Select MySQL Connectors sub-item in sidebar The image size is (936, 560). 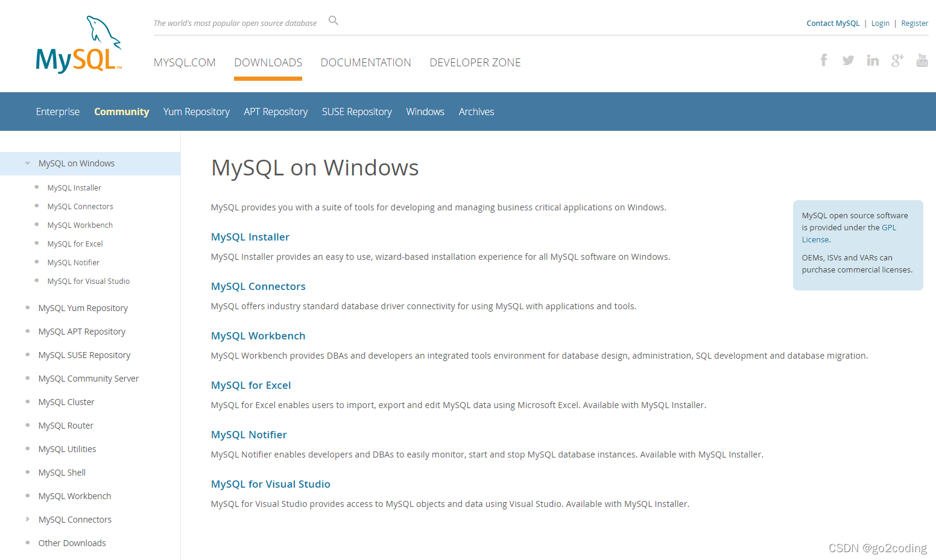click(x=80, y=207)
